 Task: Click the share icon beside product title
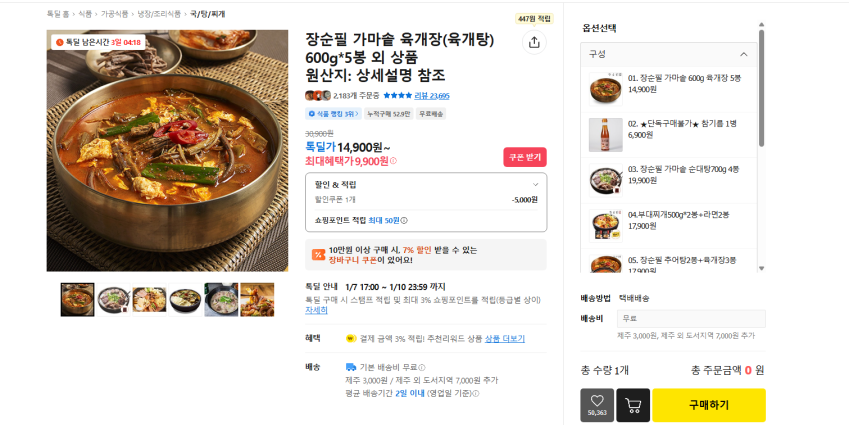[x=534, y=42]
